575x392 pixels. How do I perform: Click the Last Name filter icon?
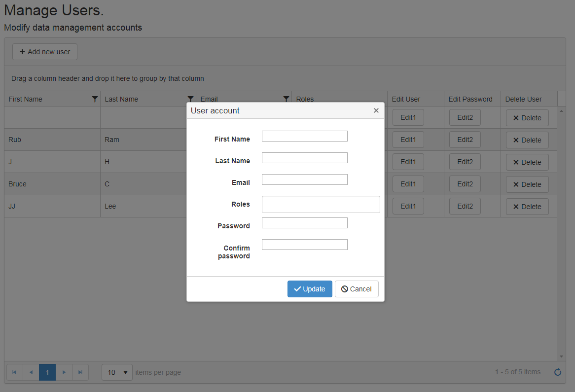pyautogui.click(x=191, y=99)
